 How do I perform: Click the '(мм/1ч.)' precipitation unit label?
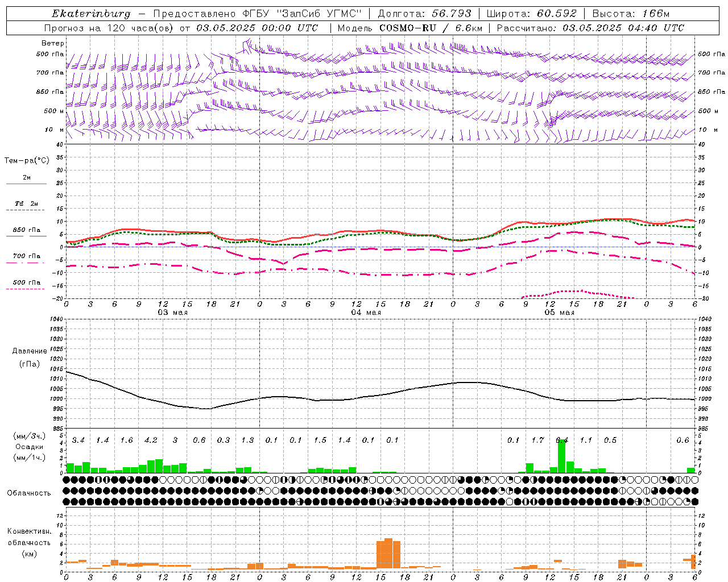click(29, 458)
